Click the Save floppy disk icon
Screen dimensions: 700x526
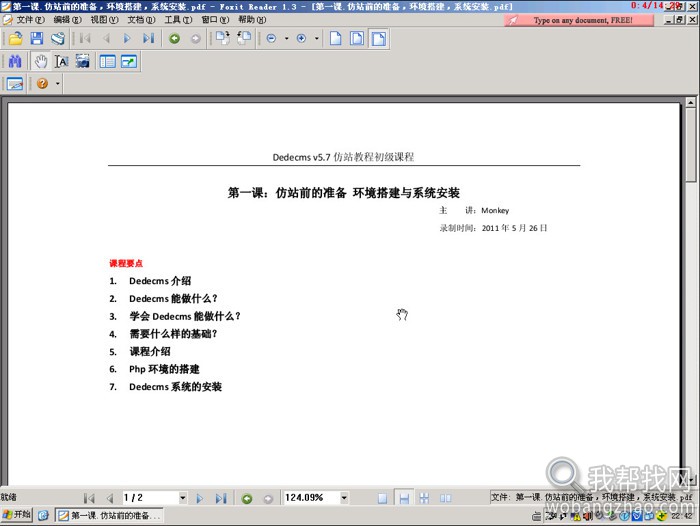tap(37, 38)
